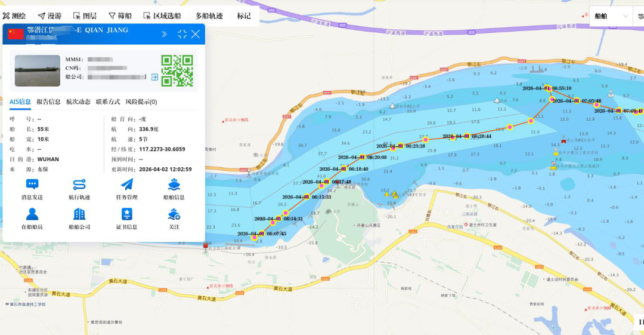The image size is (644, 335).
Task: Switch to the 报告信息 tab
Action: pos(48,102)
